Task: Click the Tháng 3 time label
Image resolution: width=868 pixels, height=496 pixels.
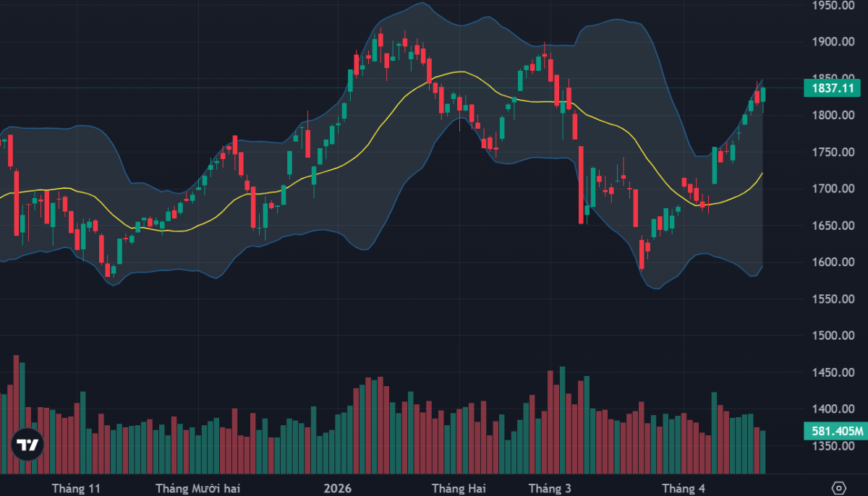Action: (550, 489)
